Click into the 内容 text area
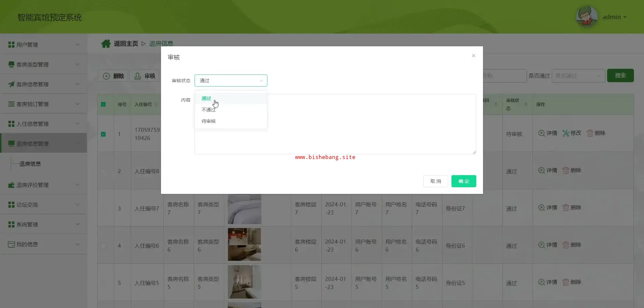Image resolution: width=644 pixels, height=308 pixels. [335, 124]
